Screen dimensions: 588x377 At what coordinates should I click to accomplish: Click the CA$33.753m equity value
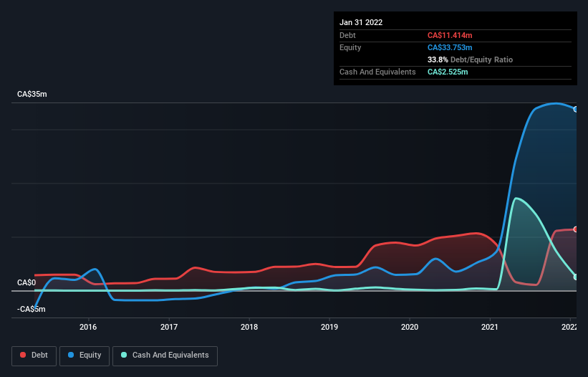[x=450, y=47]
